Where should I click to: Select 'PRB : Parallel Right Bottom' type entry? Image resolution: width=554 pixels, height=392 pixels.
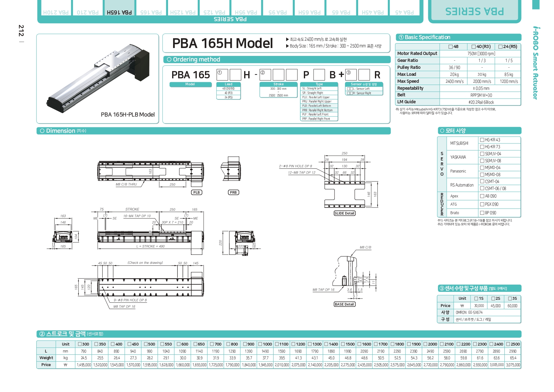[x=319, y=110]
